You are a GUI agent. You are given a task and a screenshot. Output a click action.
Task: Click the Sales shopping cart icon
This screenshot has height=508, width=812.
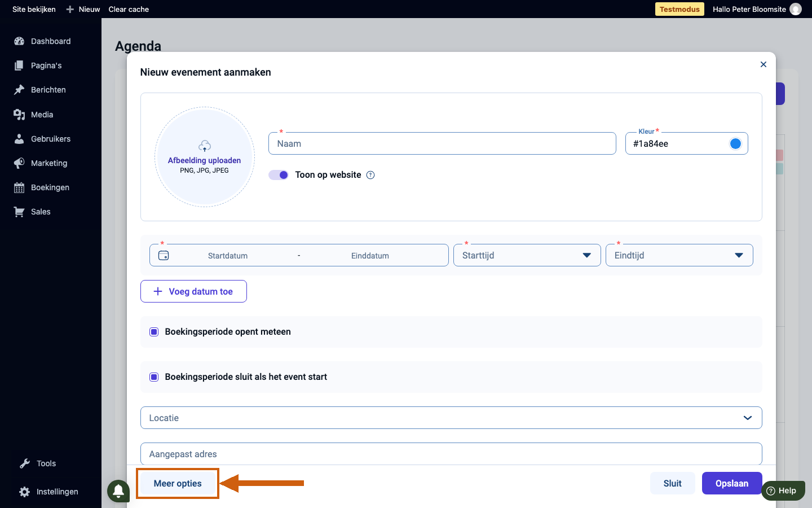(x=19, y=212)
